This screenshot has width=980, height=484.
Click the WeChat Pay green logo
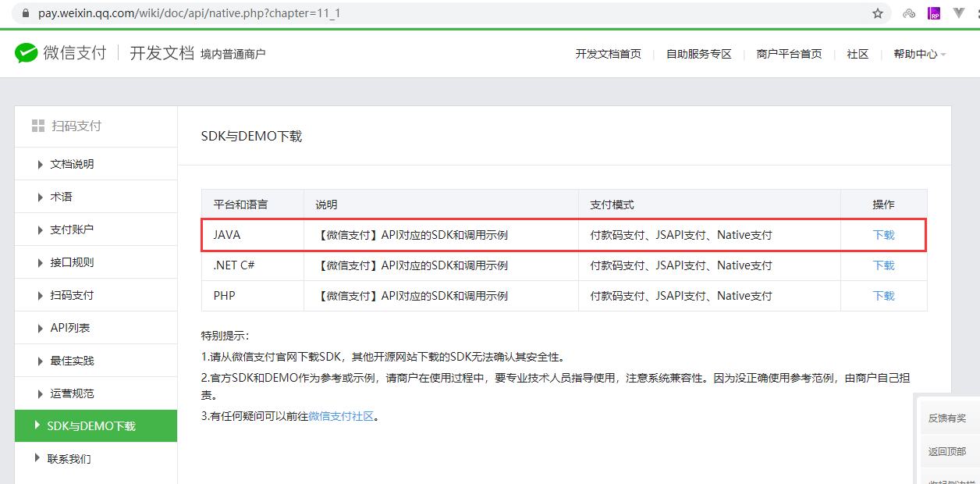pyautogui.click(x=26, y=53)
